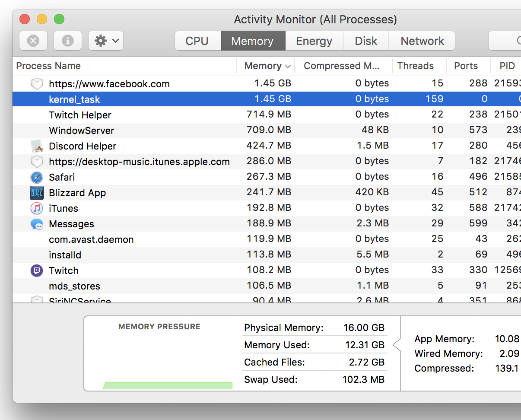The image size is (521, 420).
Task: Click the Discord Helper app icon
Action: coord(37,146)
